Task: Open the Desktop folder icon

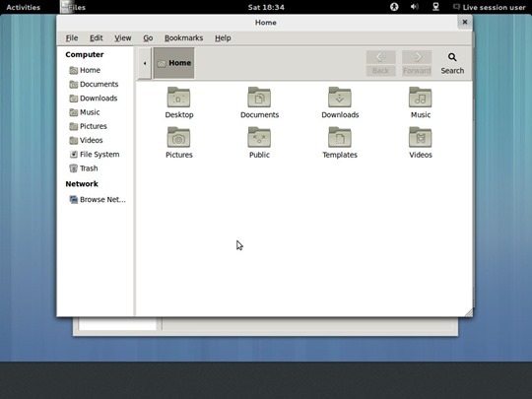Action: 178,98
